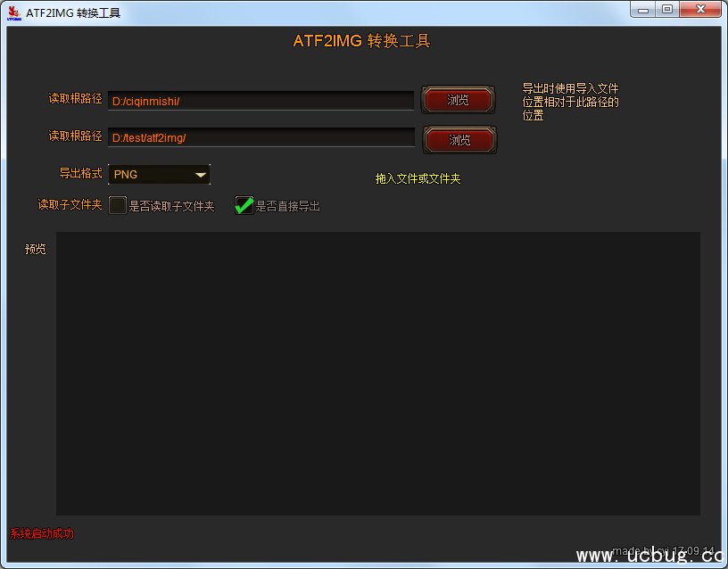728x569 pixels.
Task: Enable the 是否读取子文件夹 checkbox
Action: point(118,206)
